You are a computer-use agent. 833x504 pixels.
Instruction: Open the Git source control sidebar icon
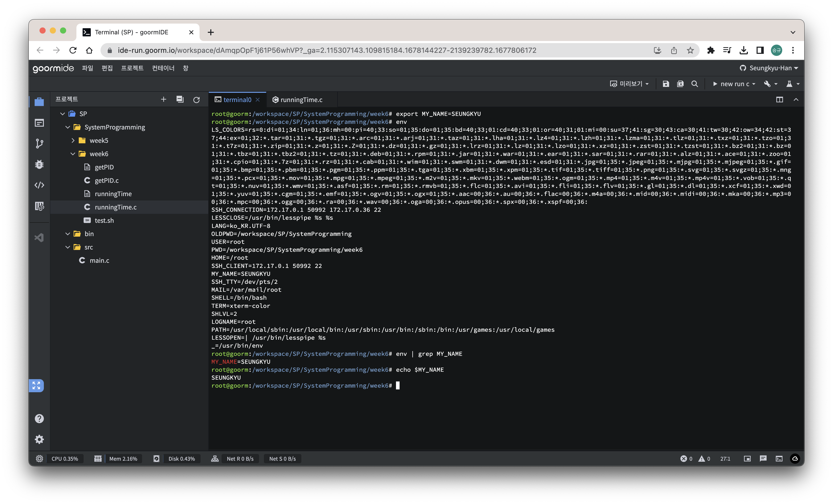(39, 143)
